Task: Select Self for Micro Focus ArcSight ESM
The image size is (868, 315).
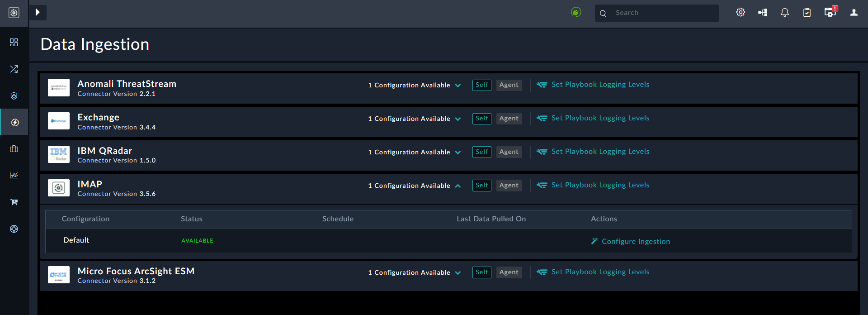Action: 482,272
